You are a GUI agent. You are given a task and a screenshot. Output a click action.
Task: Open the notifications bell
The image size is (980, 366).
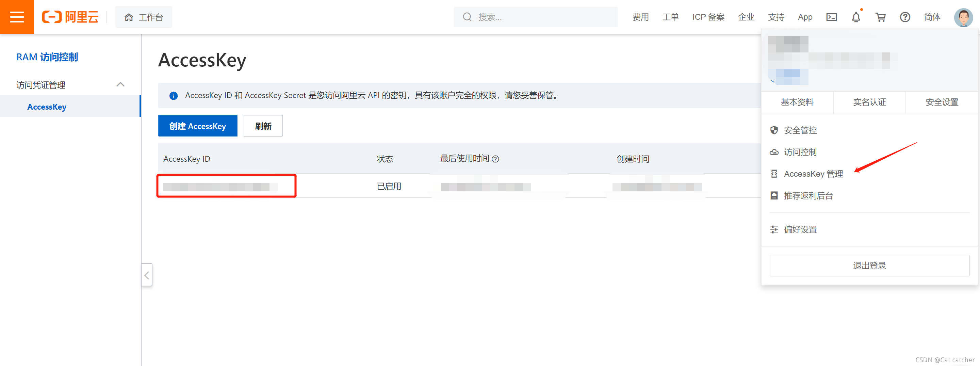coord(856,17)
